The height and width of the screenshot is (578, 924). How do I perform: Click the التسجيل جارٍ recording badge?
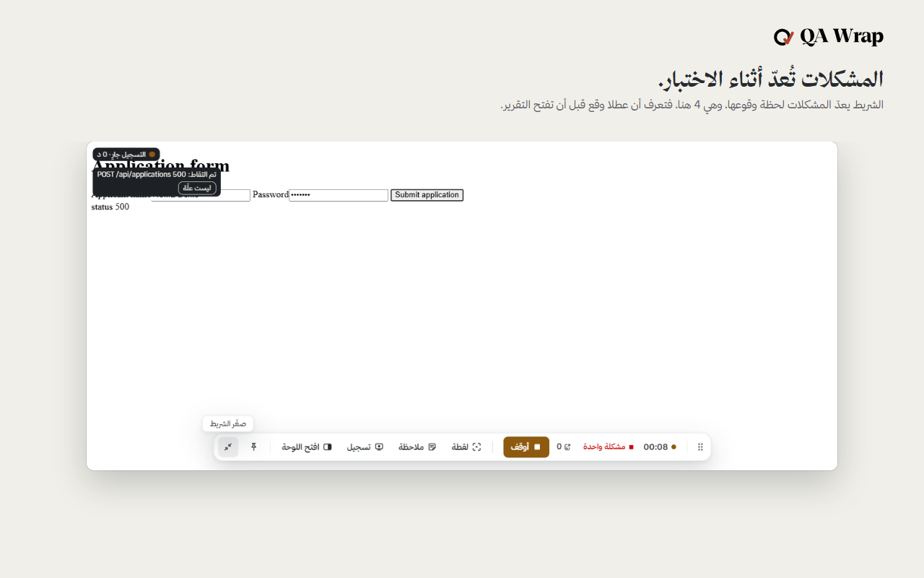(126, 155)
